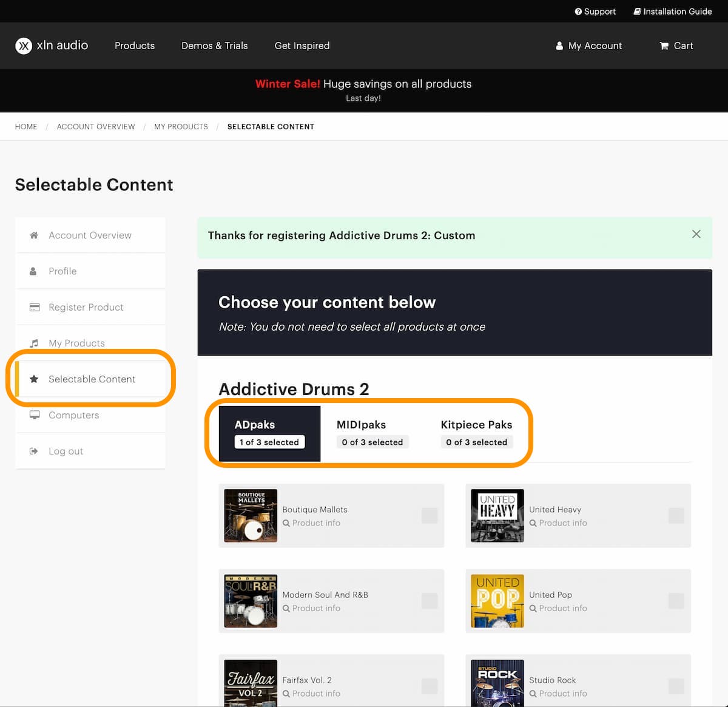
Task: Click Log out in the sidebar
Action: click(90, 451)
